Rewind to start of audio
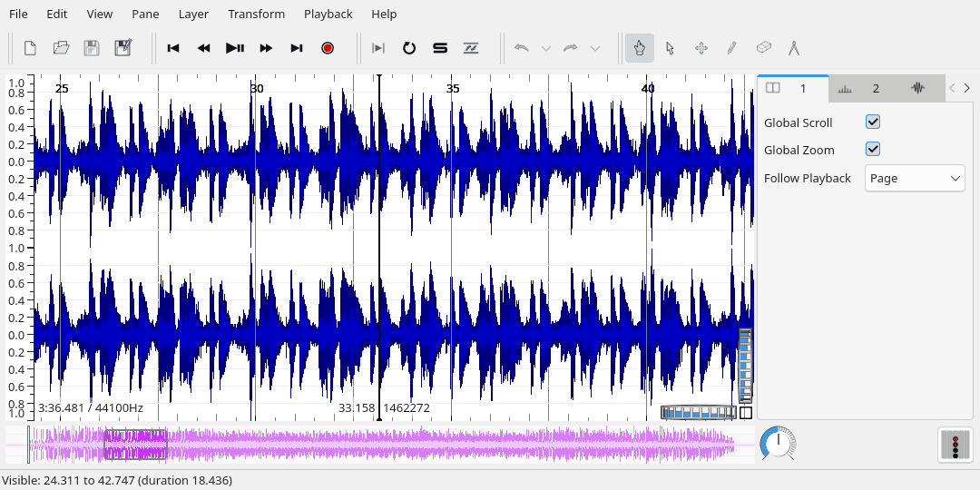 click(173, 48)
